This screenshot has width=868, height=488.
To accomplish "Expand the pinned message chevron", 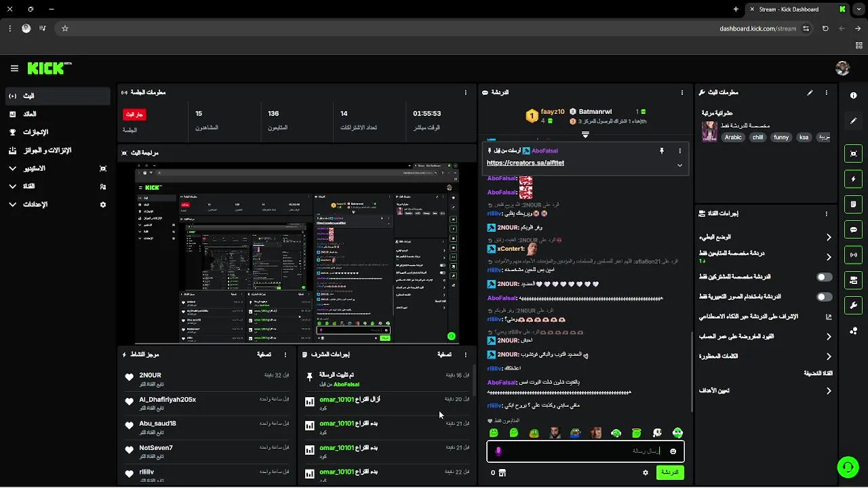I will point(679,165).
